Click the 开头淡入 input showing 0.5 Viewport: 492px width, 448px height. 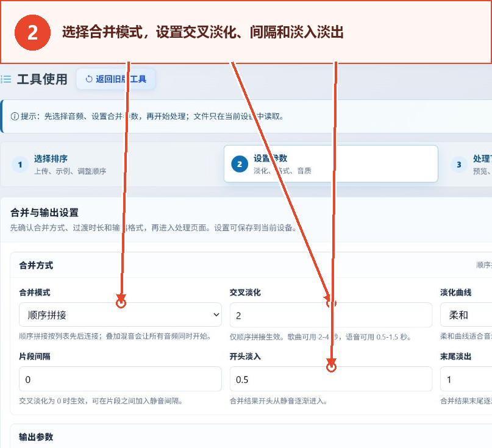pyautogui.click(x=330, y=379)
